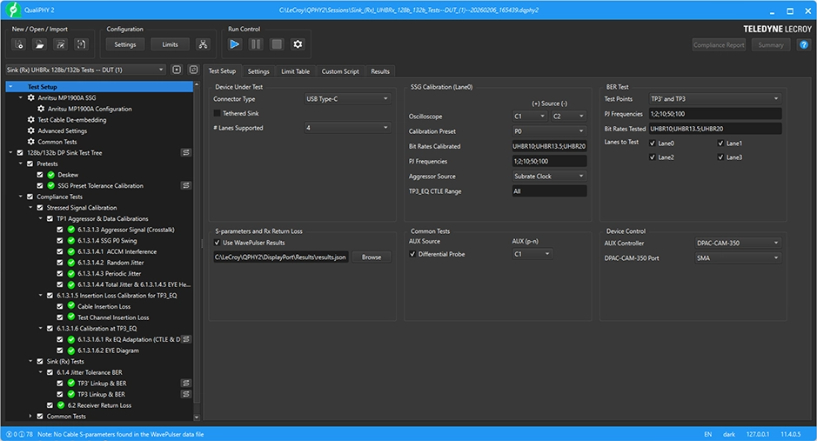
Task: Open run settings gear icon
Action: tap(297, 44)
